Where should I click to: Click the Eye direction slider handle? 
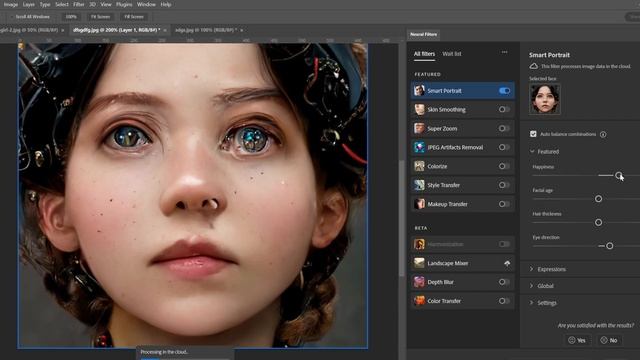[x=609, y=246]
